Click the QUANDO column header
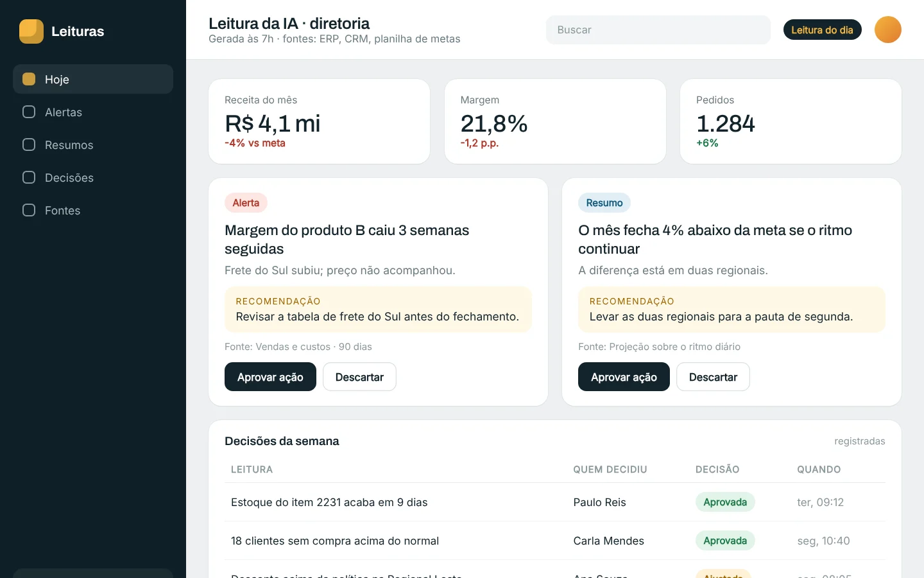This screenshot has width=924, height=578. point(819,469)
